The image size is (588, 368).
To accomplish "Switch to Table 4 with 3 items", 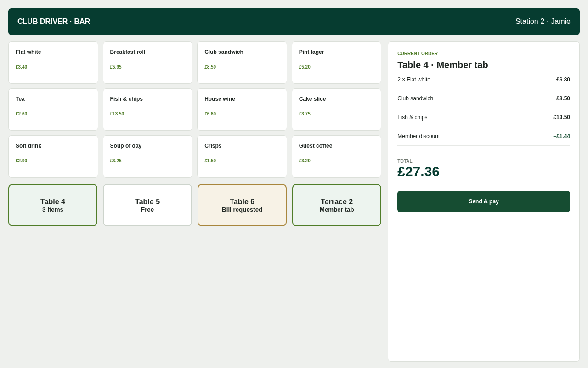I will 53,205.
